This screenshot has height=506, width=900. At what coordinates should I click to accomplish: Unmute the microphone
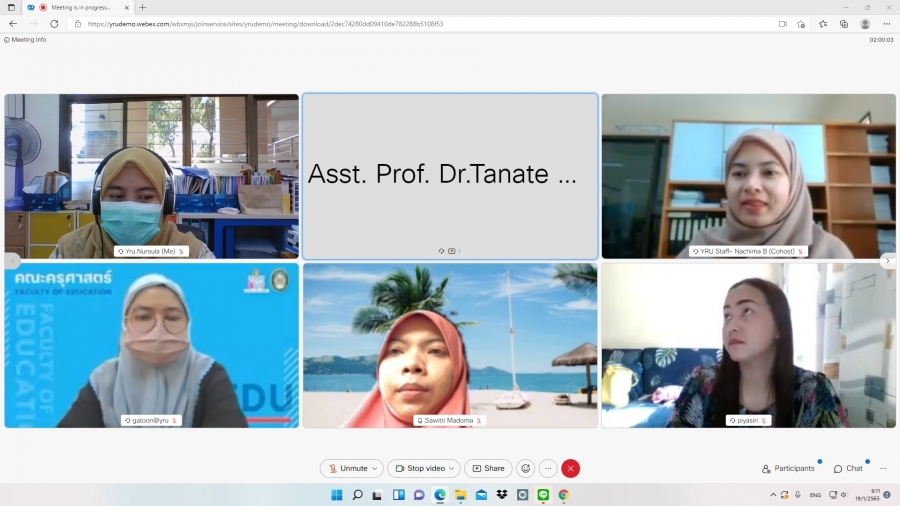(347, 468)
